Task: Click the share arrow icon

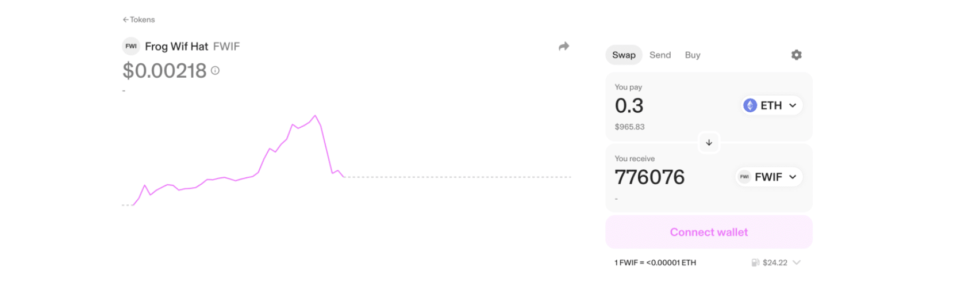Action: [564, 47]
